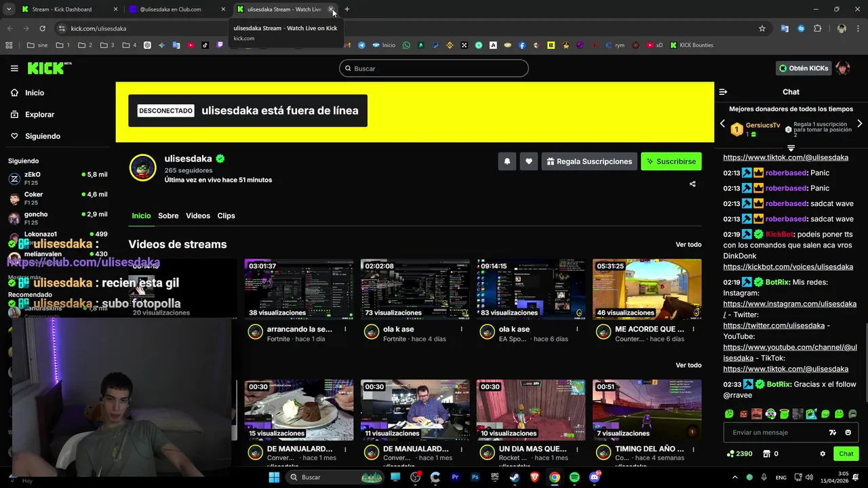The height and width of the screenshot is (488, 868).
Task: Open OBS Studio from the taskbar
Action: click(416, 477)
